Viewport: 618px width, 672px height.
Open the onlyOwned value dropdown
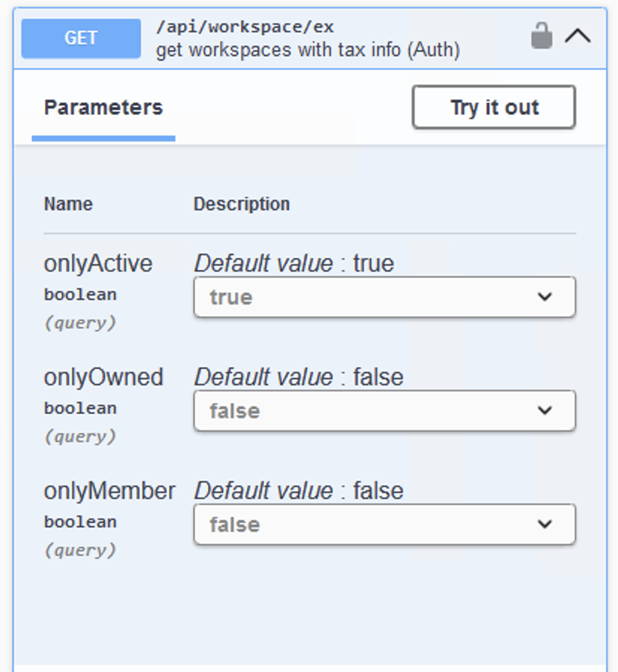click(x=384, y=411)
